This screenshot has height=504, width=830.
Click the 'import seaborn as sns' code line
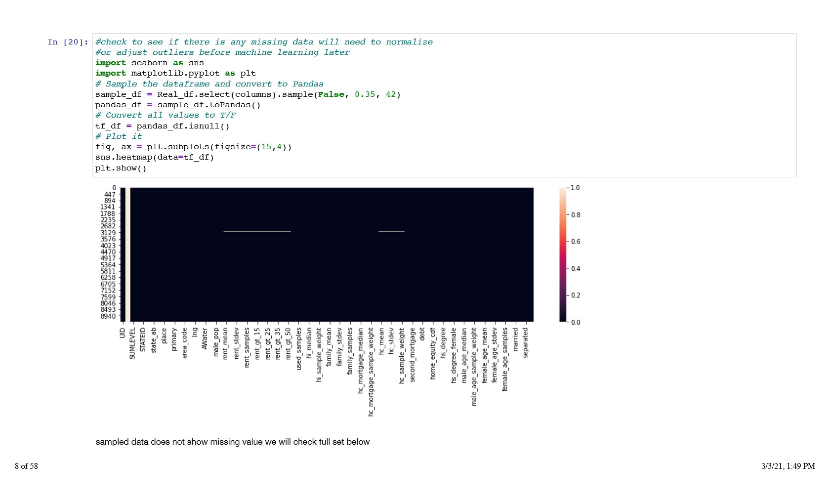point(149,63)
